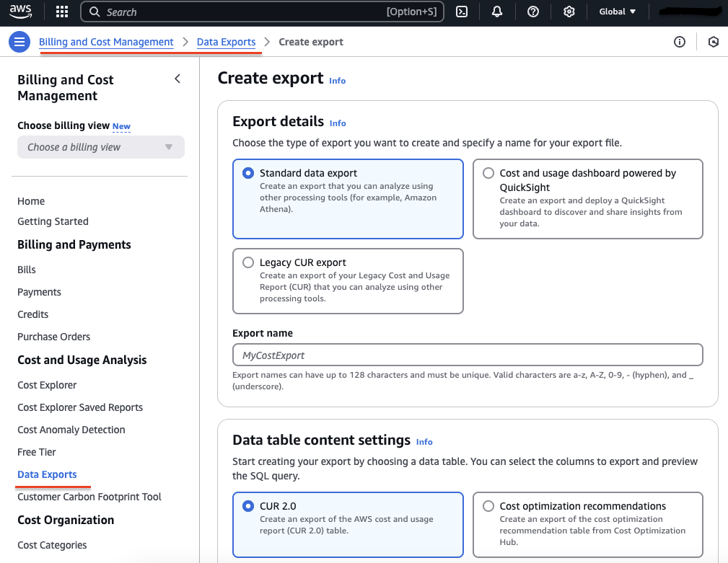The image size is (728, 563).
Task: Open Purchase Orders from the sidebar
Action: [53, 337]
